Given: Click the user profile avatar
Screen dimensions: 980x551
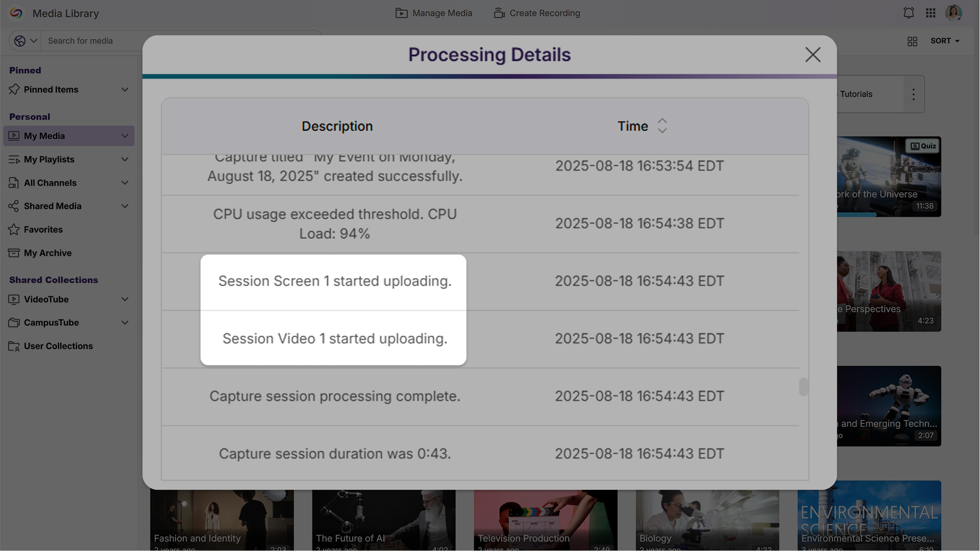Looking at the screenshot, I should pyautogui.click(x=953, y=13).
